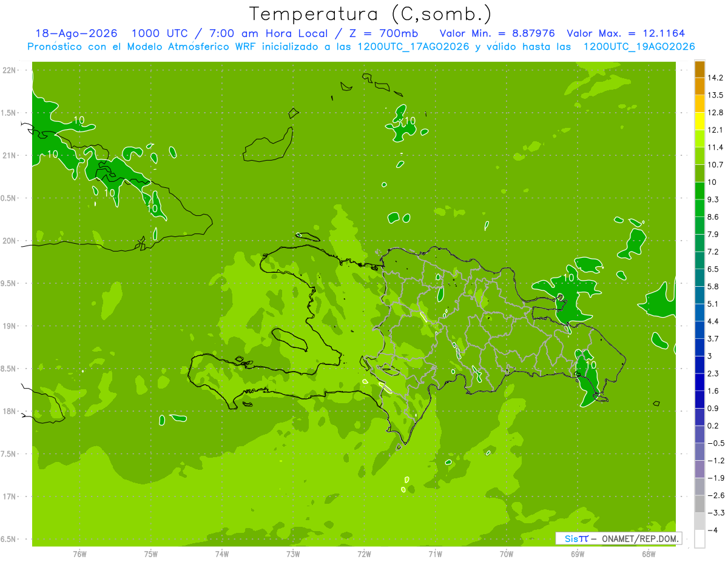Click the "0.9" color scale label
728x562 pixels.
pos(713,409)
